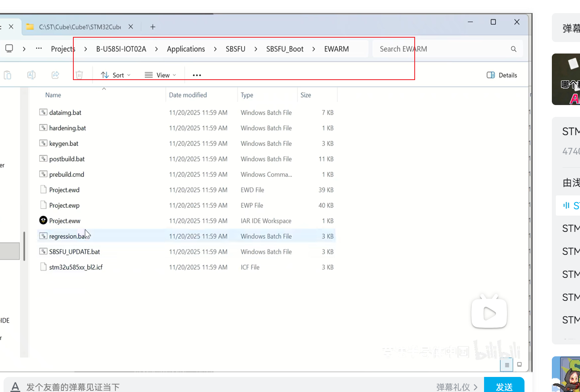Click the batch icon of postbuild.bat
The width and height of the screenshot is (580, 392).
pos(43,159)
